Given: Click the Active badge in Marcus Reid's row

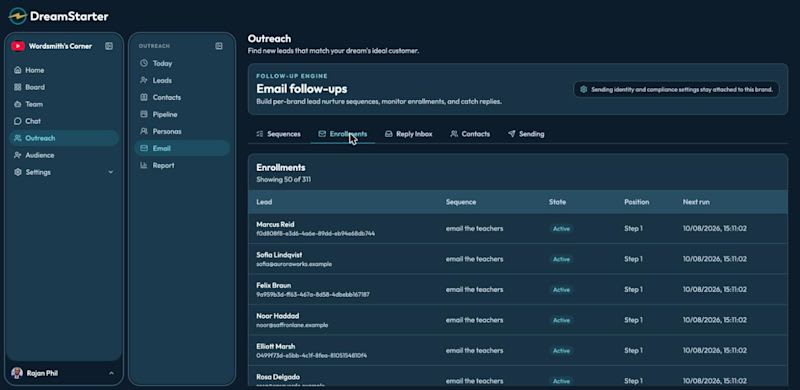Looking at the screenshot, I should pos(561,229).
